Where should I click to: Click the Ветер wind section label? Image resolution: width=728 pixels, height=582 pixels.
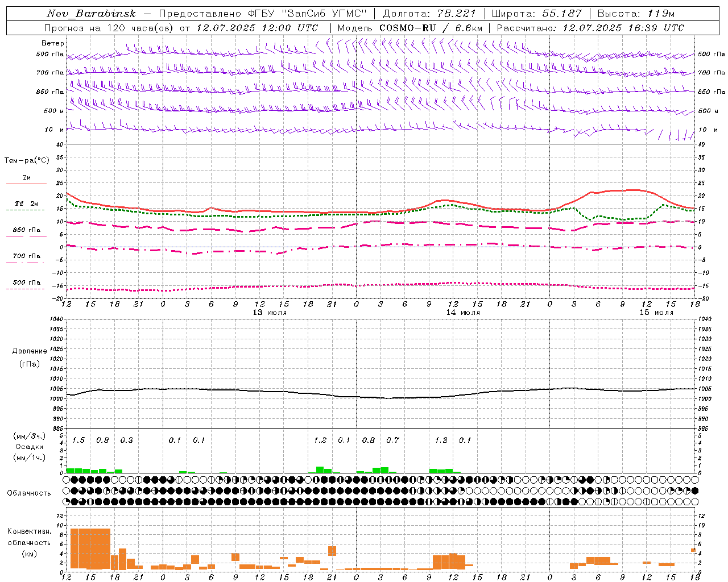point(53,43)
